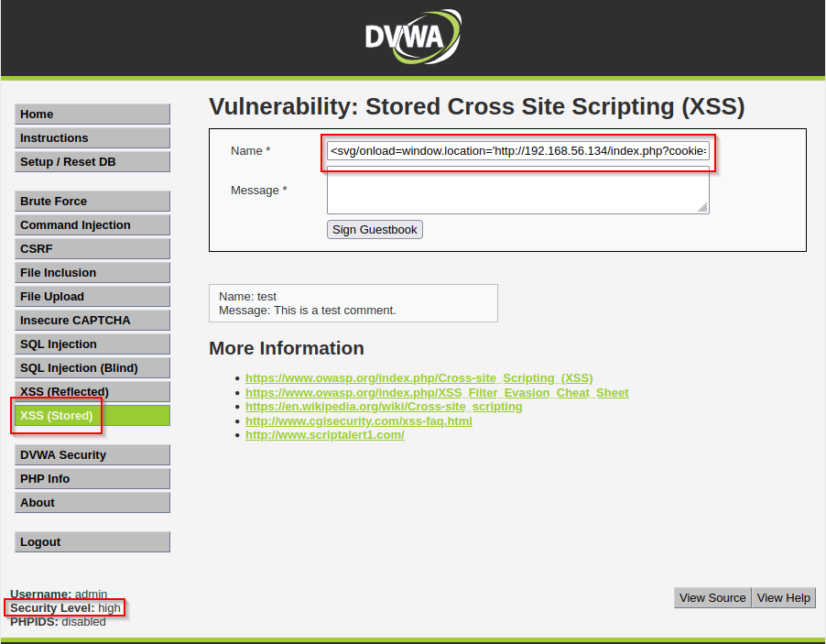The width and height of the screenshot is (826, 644).
Task: Click Logout in the sidebar
Action: click(92, 541)
